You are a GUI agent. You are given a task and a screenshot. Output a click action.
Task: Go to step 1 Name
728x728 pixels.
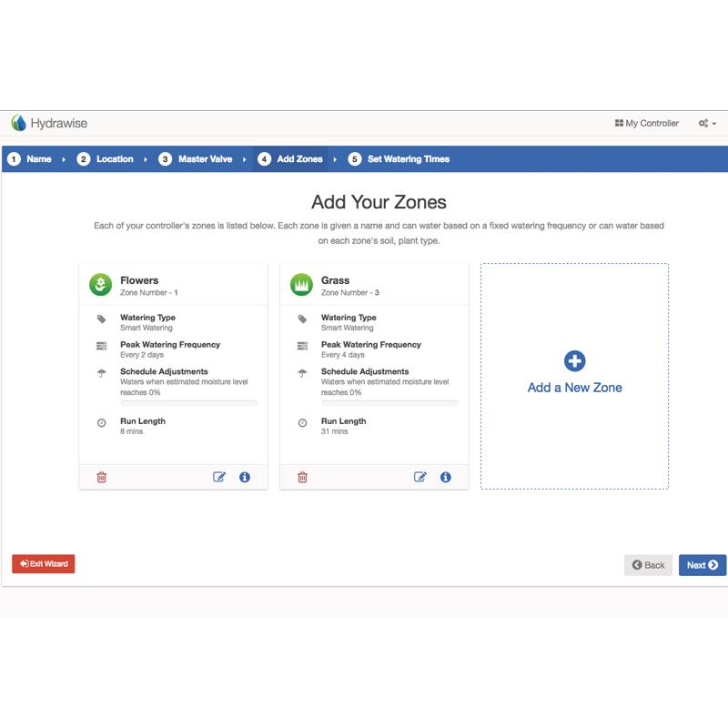[x=30, y=159]
